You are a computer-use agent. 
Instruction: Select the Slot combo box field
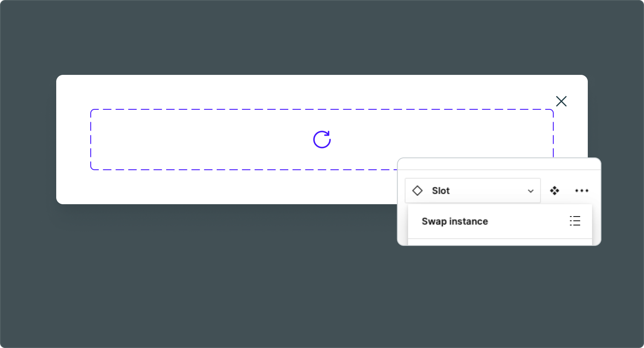click(x=473, y=191)
